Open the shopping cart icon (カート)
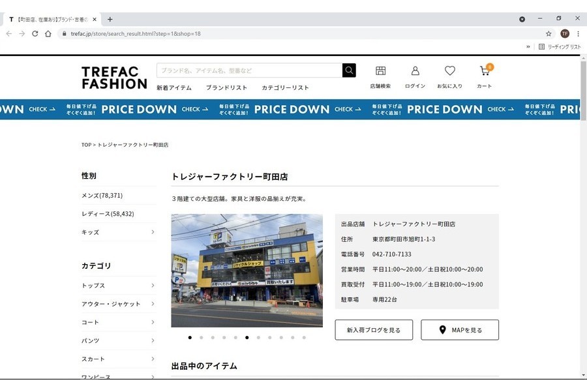The height and width of the screenshot is (392, 587). [x=485, y=77]
